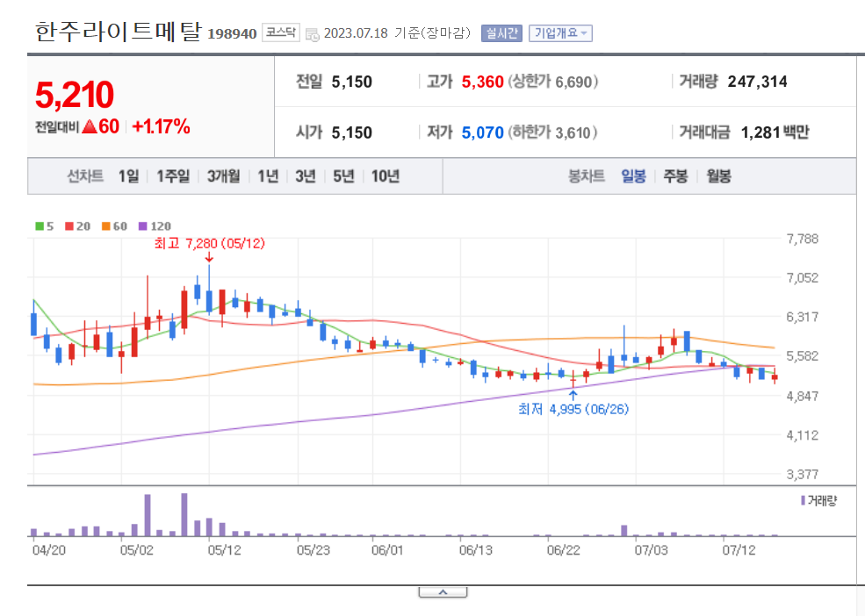The height and width of the screenshot is (616, 865).
Task: Click the 최저 4,995 (06/26) annotation
Action: pyautogui.click(x=573, y=409)
